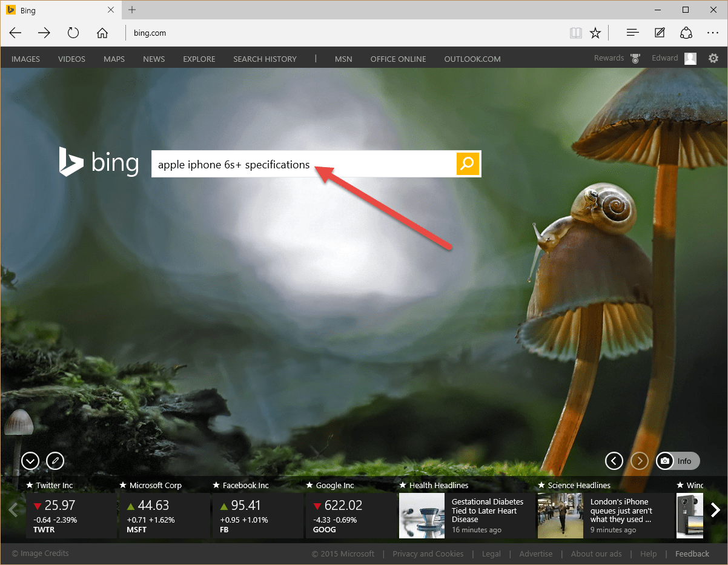Click the Science Headlines category title
The image size is (728, 565).
coord(579,485)
